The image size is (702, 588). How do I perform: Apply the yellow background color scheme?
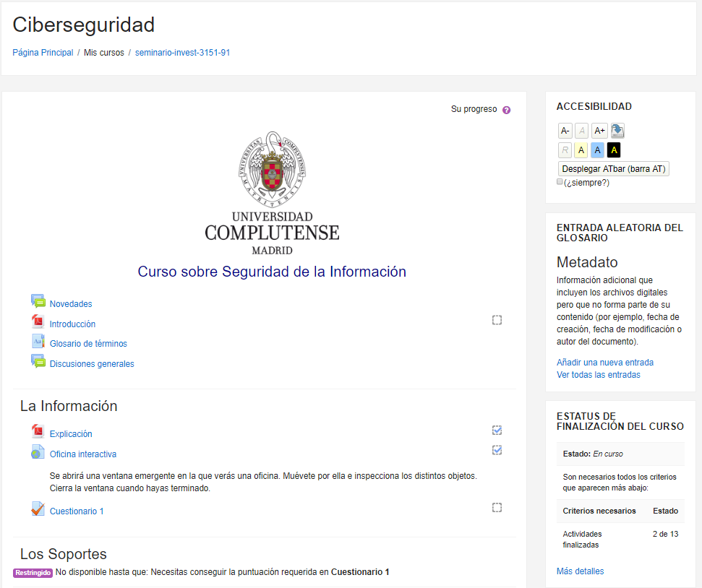(x=581, y=150)
